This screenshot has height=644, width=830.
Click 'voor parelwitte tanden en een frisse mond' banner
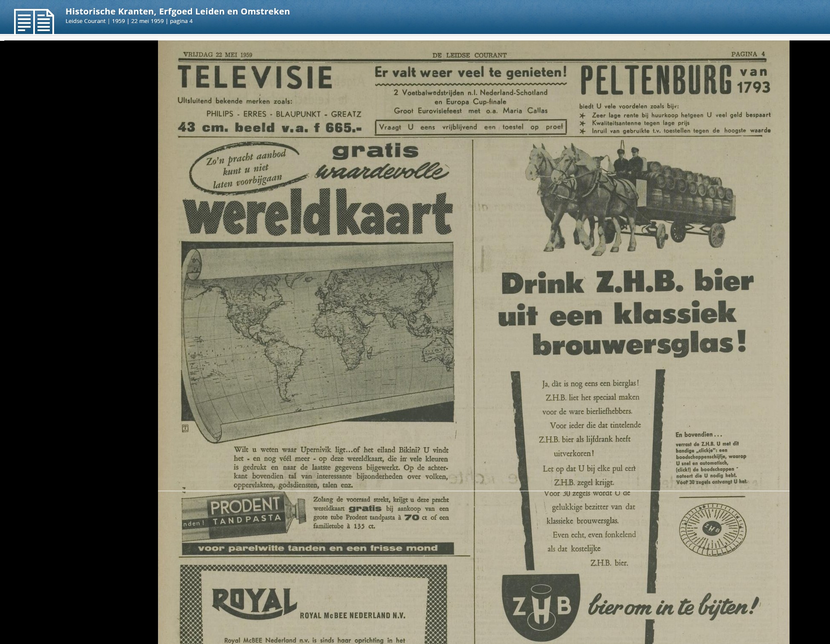(x=318, y=548)
